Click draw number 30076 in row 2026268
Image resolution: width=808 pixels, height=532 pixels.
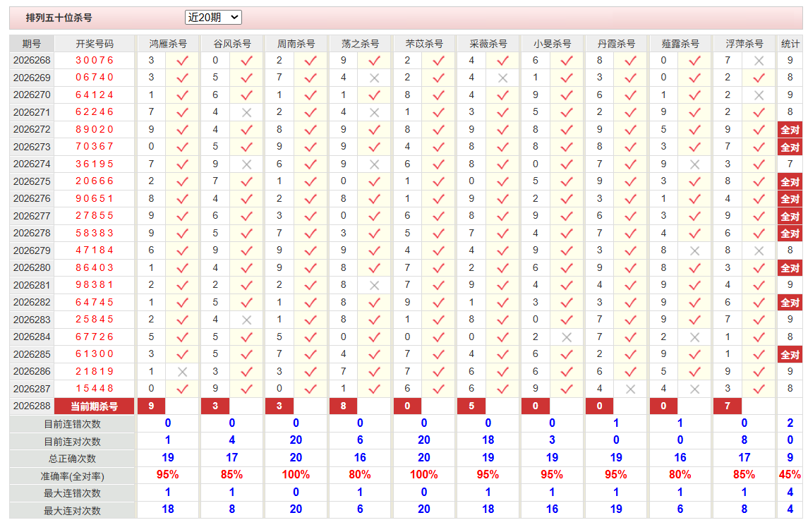coord(95,60)
